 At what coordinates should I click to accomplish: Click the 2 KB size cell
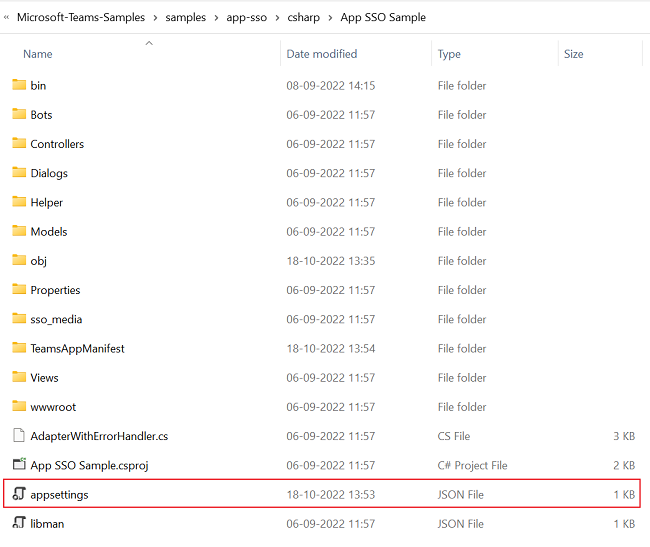point(624,465)
